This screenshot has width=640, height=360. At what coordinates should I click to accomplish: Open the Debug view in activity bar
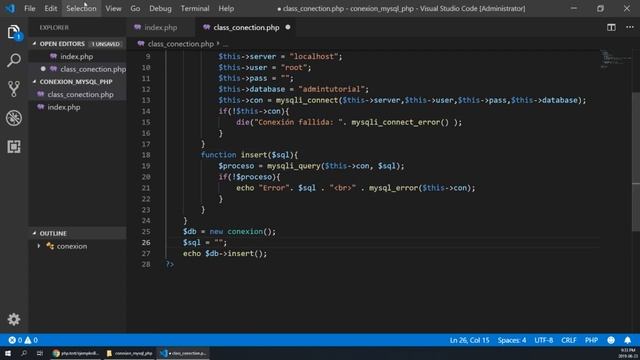click(x=13, y=118)
